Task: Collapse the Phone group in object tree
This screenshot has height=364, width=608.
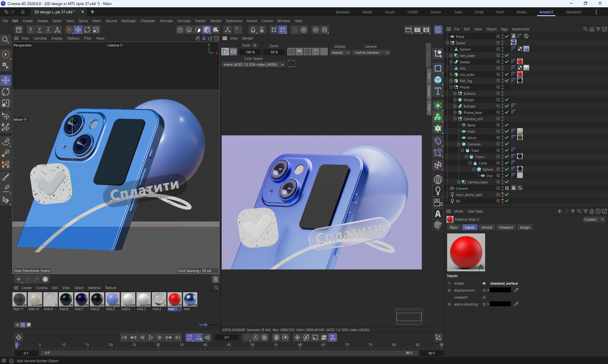Action: click(451, 87)
